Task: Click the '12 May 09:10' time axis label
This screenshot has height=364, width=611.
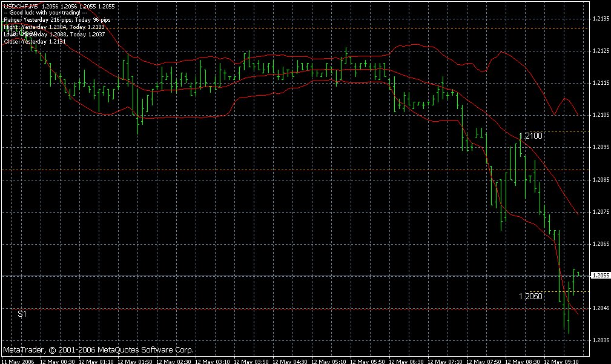Action: [561, 361]
